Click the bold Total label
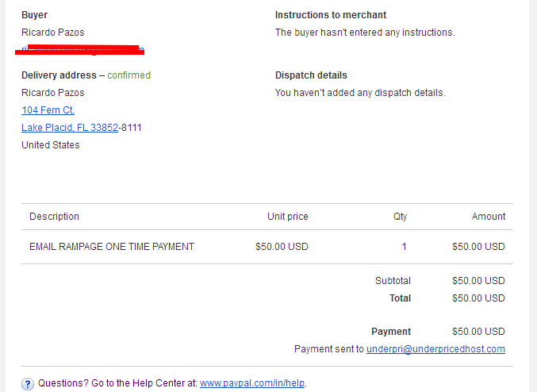The width and height of the screenshot is (537, 392). point(400,298)
